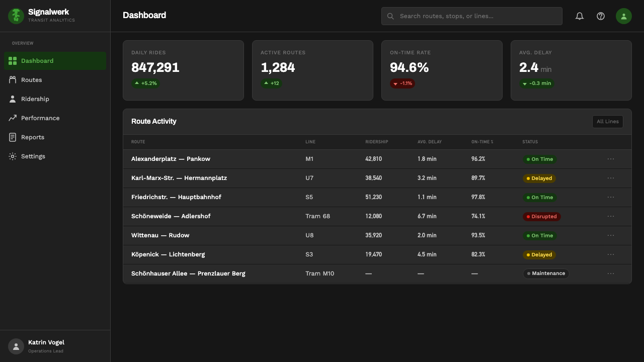Open the Settings gear in sidebar
Screen dimensions: 644x362
pyautogui.click(x=13, y=156)
